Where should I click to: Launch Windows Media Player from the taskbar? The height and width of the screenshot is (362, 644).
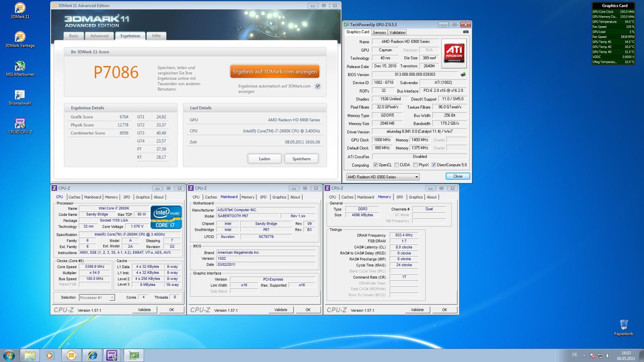pos(50,356)
